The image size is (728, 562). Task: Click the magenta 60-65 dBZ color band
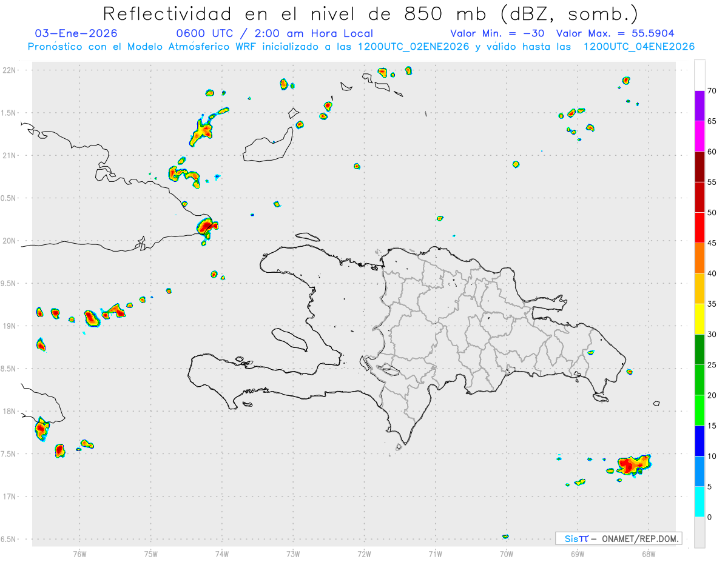pyautogui.click(x=699, y=136)
